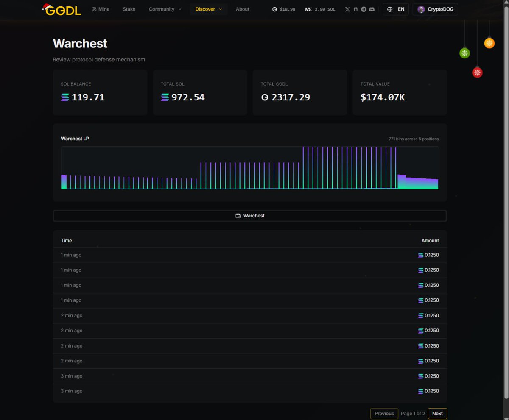The image size is (509, 420).
Task: Open the second social icon after X
Action: (x=355, y=9)
